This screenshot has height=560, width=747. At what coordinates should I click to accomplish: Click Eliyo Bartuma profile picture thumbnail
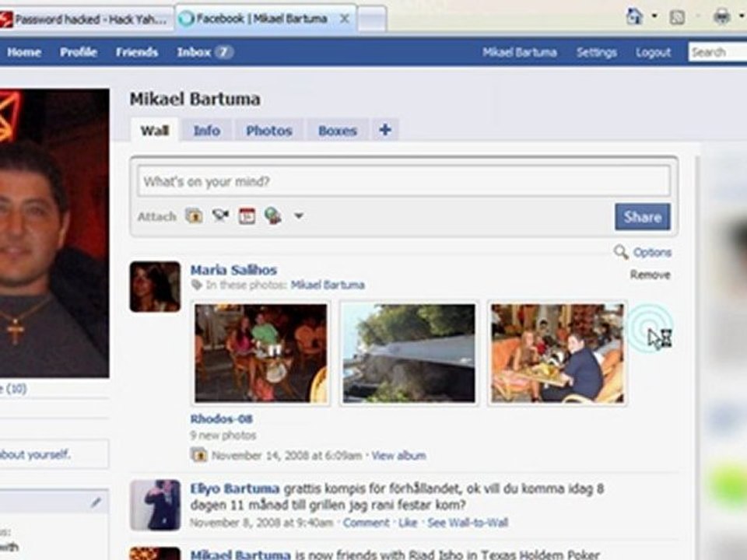click(156, 505)
